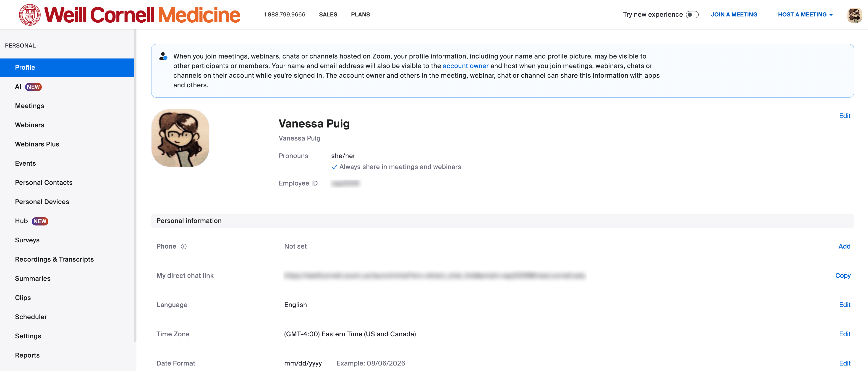Open Hub in the sidebar
This screenshot has height=371, width=868.
[21, 221]
